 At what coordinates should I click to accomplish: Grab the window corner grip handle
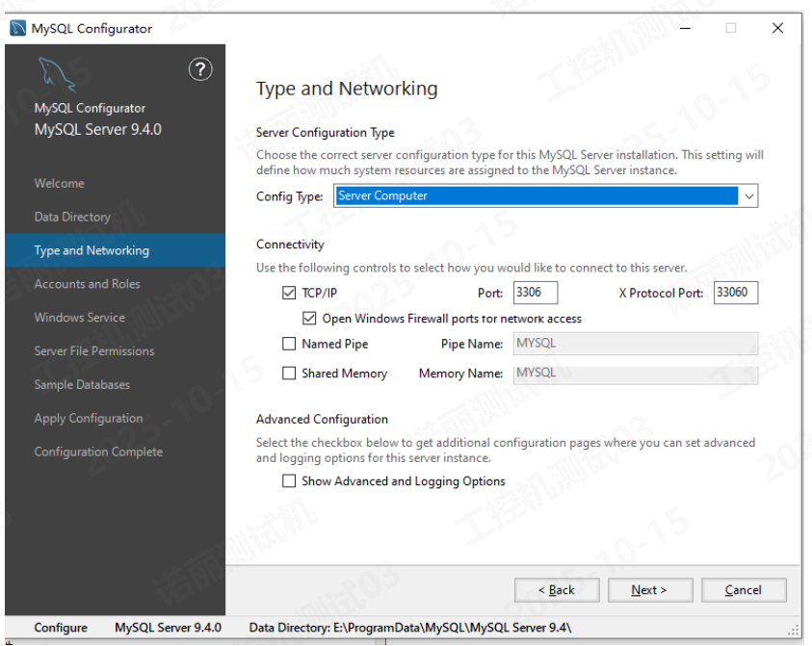tap(793, 630)
